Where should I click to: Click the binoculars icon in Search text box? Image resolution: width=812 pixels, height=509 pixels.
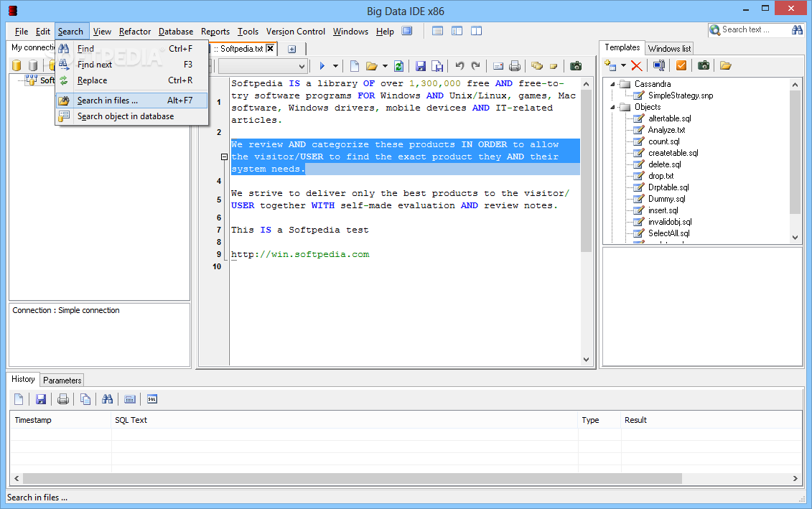797,30
